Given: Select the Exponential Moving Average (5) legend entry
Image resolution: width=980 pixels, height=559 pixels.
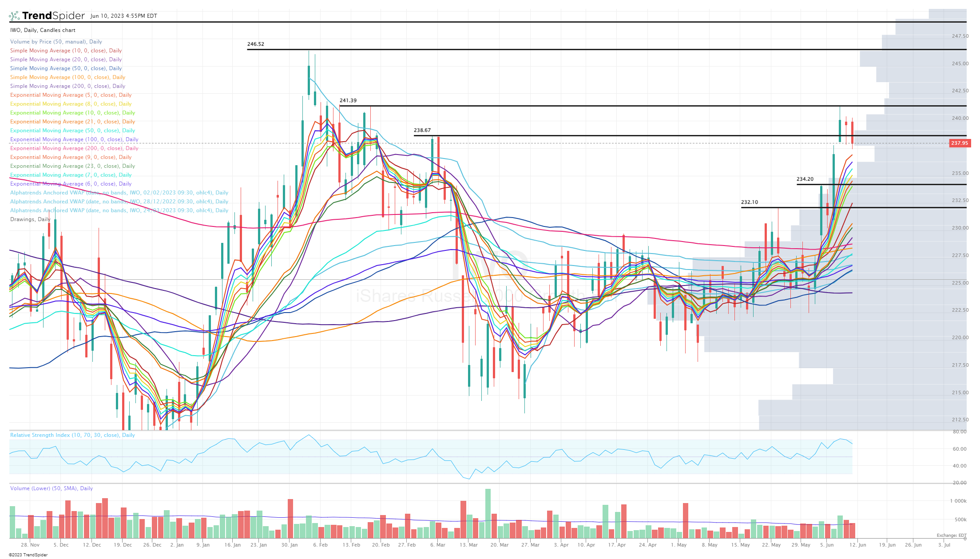Looking at the screenshot, I should pos(71,95).
